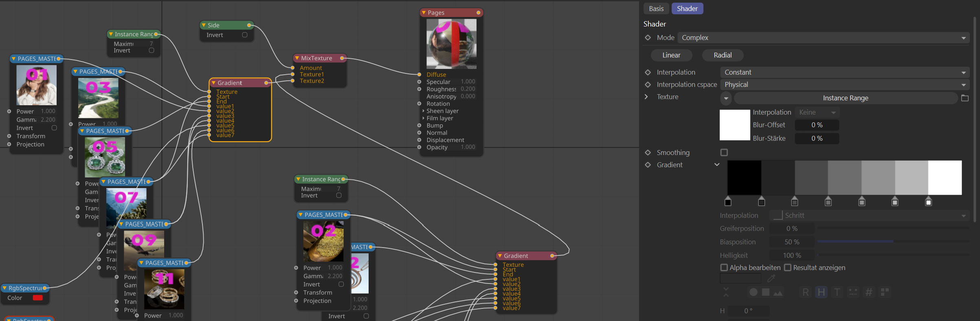Open the color mixer sliders icon
This screenshot has width=980, height=321.
(853, 292)
